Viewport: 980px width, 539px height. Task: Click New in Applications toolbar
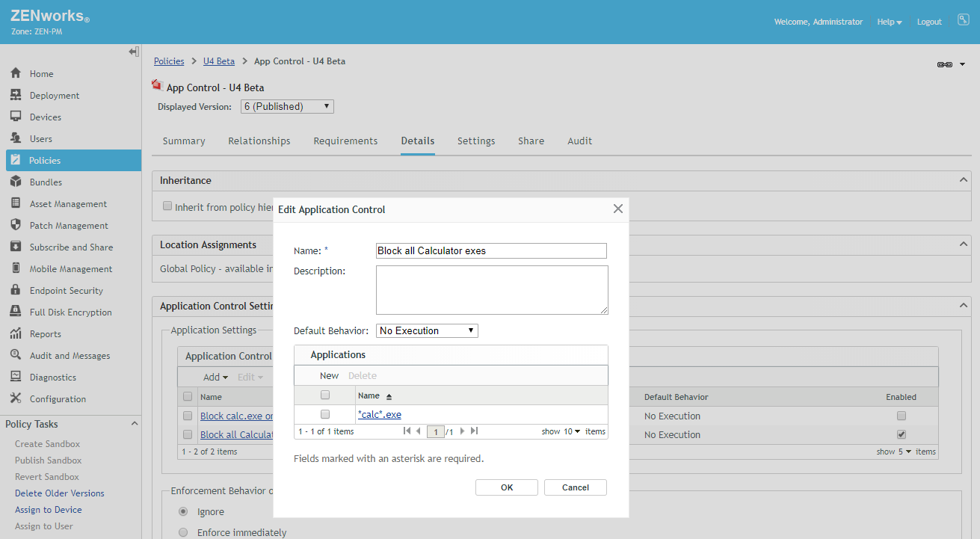(329, 375)
